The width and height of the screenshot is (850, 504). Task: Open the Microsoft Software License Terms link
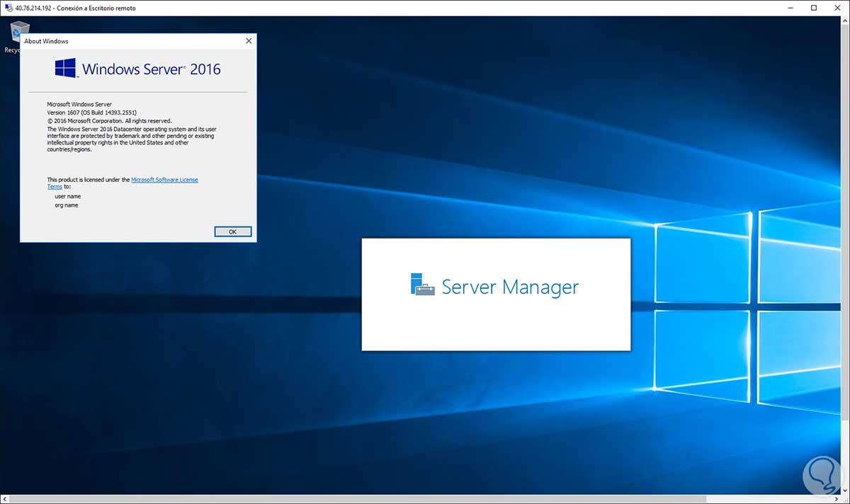point(164,180)
